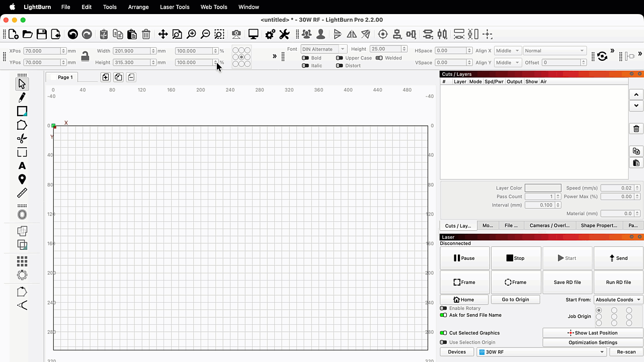Switch to the Cameras / Overlay tab

pyautogui.click(x=549, y=225)
